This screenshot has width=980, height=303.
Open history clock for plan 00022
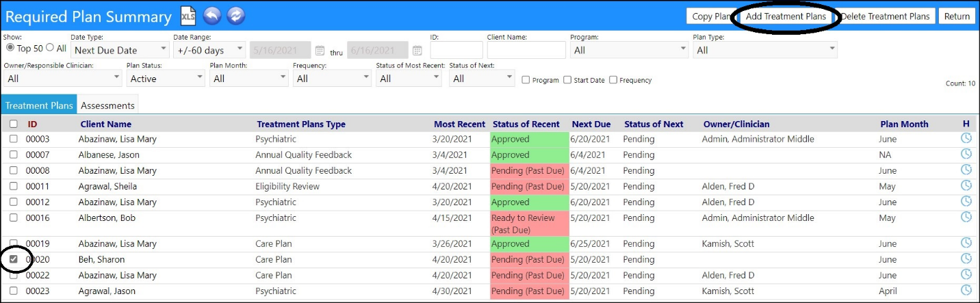pyautogui.click(x=966, y=274)
